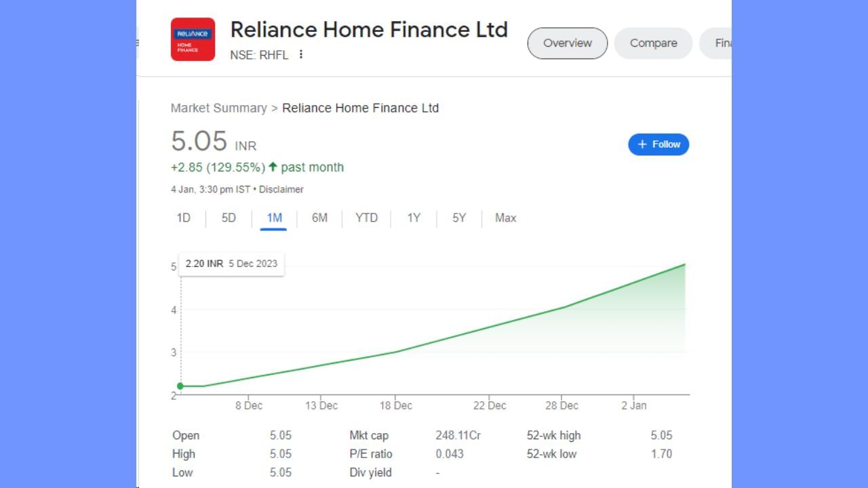
Task: Switch chart range to 5D
Action: coord(229,218)
